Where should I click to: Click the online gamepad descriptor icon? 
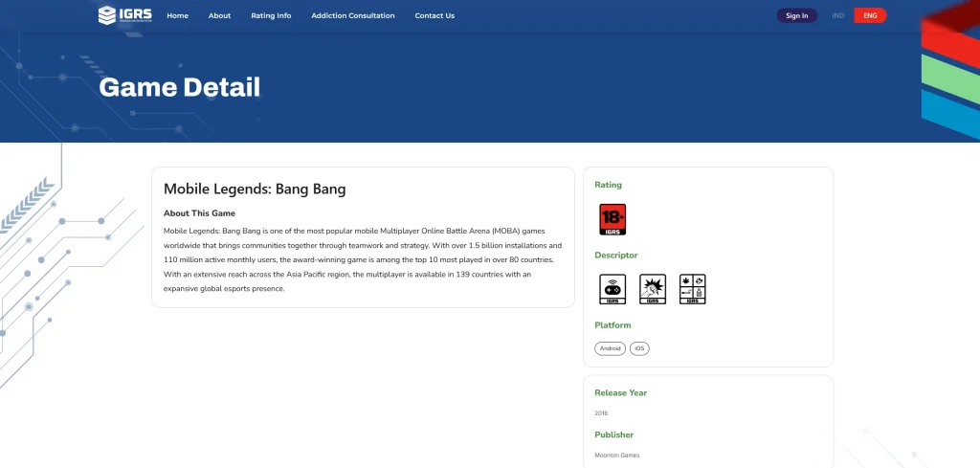point(612,289)
